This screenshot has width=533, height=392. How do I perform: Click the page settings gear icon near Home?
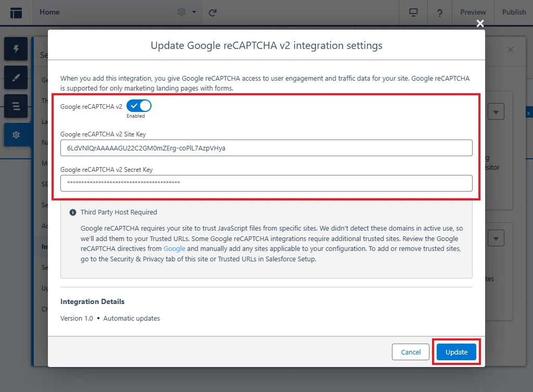(x=182, y=12)
